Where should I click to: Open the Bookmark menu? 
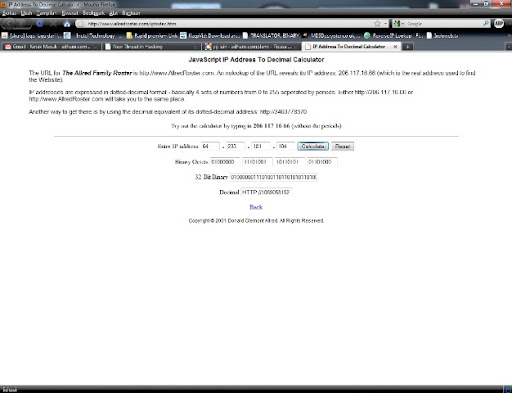coord(94,13)
